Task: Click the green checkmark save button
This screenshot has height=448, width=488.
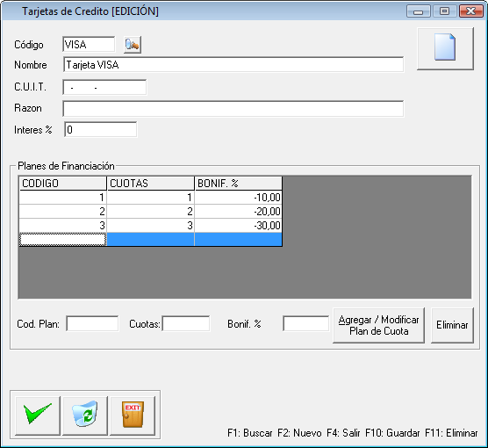Action: tap(38, 415)
